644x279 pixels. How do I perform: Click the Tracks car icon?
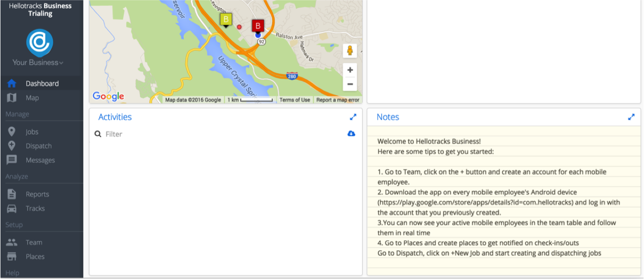click(x=12, y=209)
